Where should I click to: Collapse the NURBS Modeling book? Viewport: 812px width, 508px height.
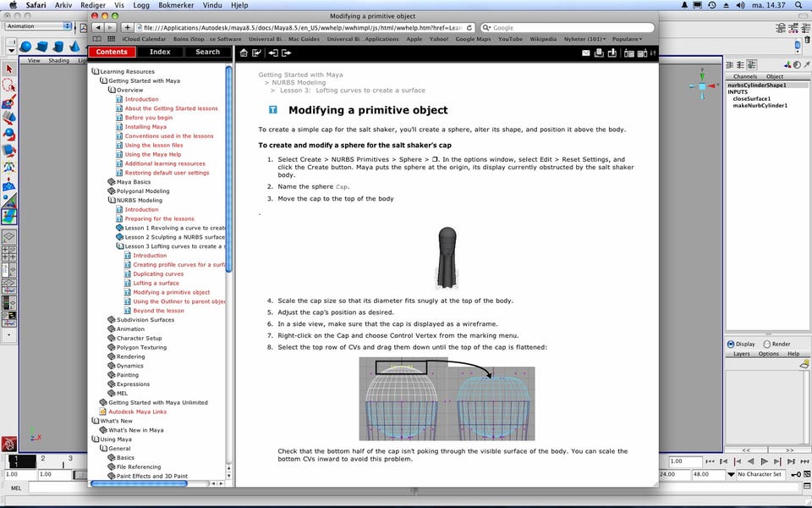(x=112, y=200)
